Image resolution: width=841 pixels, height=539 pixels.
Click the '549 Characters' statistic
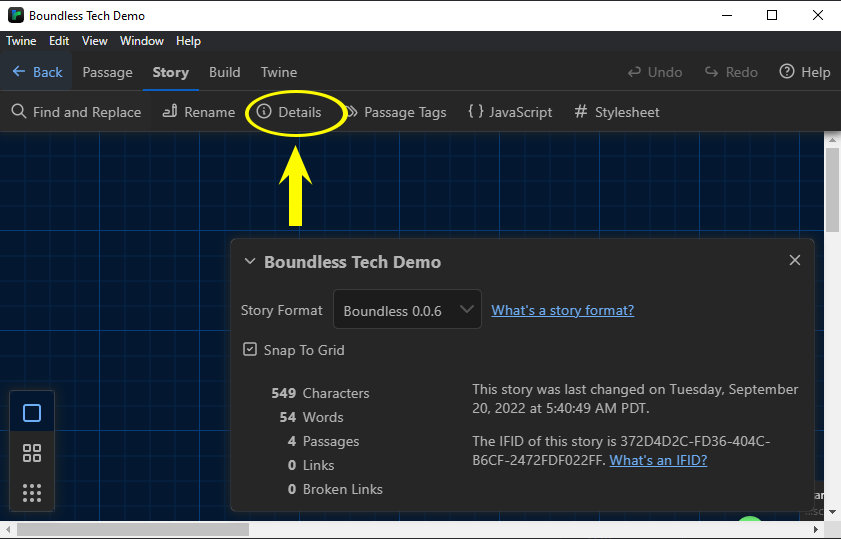[x=320, y=393]
